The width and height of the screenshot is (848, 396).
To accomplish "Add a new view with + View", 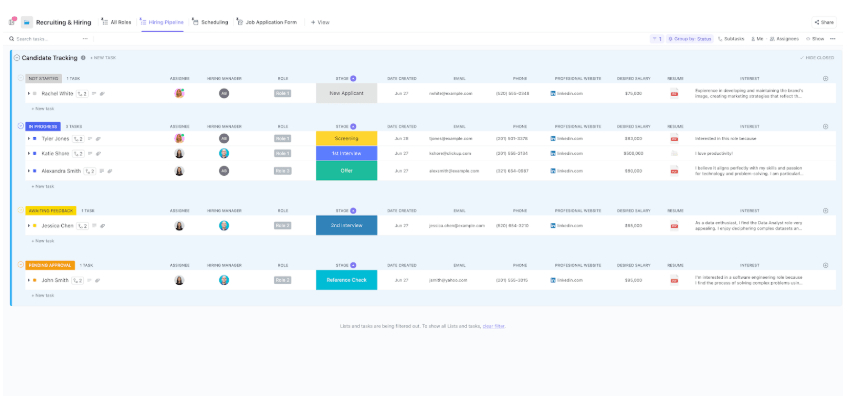I will coord(320,22).
